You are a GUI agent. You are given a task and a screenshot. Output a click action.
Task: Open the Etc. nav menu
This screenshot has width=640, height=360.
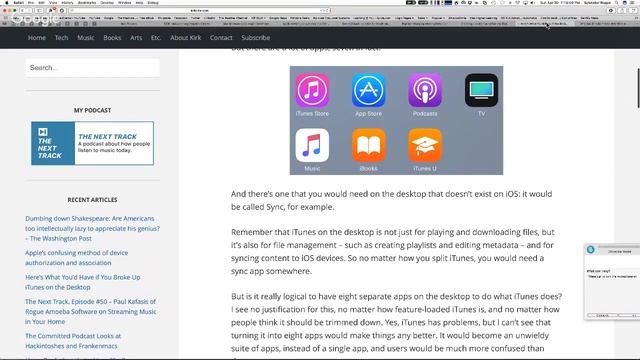pos(156,38)
